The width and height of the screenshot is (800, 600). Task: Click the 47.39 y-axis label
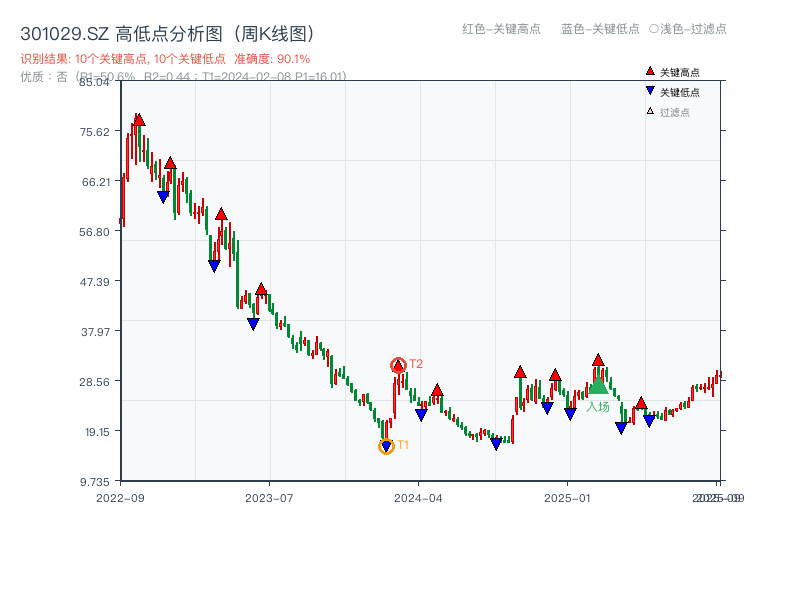pos(95,282)
